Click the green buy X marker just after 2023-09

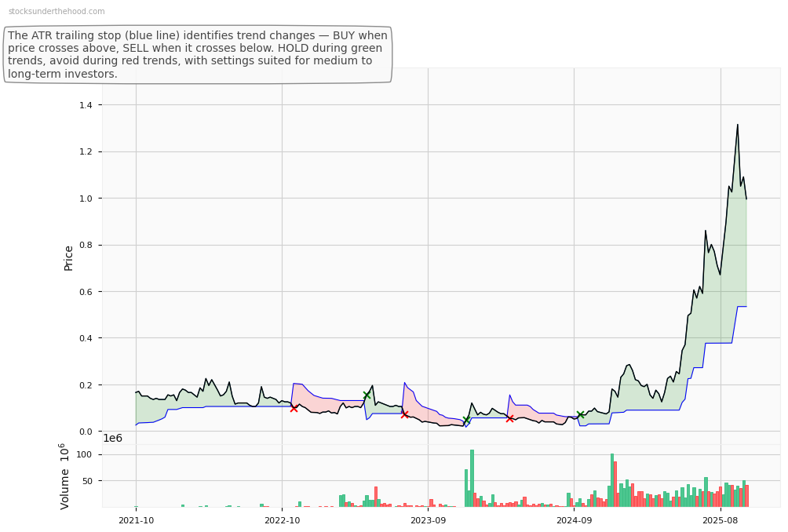(x=467, y=421)
